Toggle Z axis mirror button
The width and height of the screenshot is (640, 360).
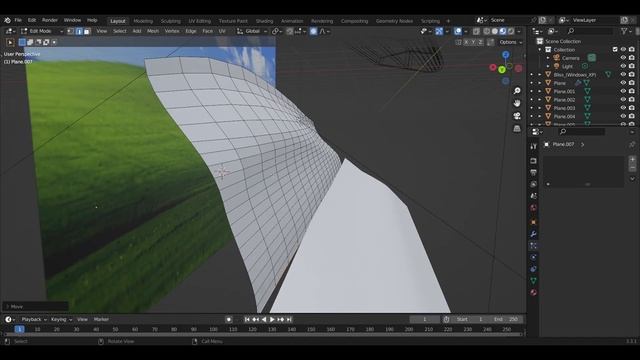tap(480, 42)
